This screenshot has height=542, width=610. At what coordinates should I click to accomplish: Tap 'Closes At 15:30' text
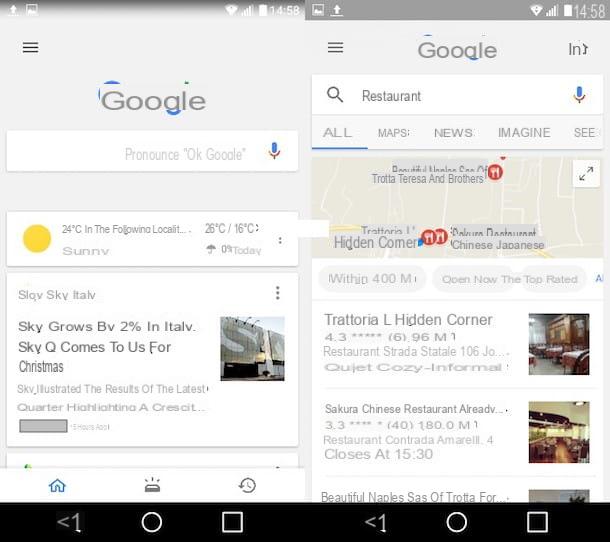[x=378, y=454]
